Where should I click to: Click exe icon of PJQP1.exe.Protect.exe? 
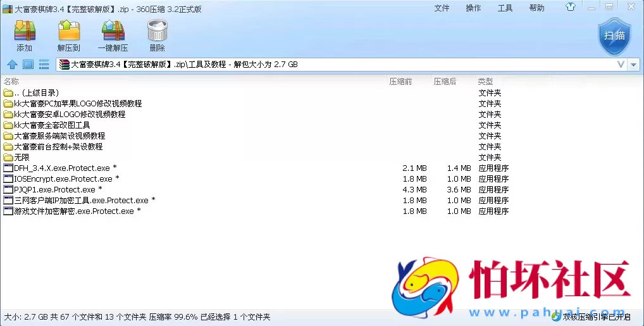click(8, 189)
